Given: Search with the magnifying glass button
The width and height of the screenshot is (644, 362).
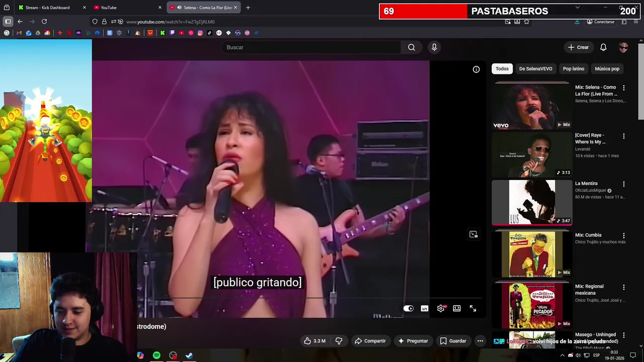Looking at the screenshot, I should coord(412,47).
